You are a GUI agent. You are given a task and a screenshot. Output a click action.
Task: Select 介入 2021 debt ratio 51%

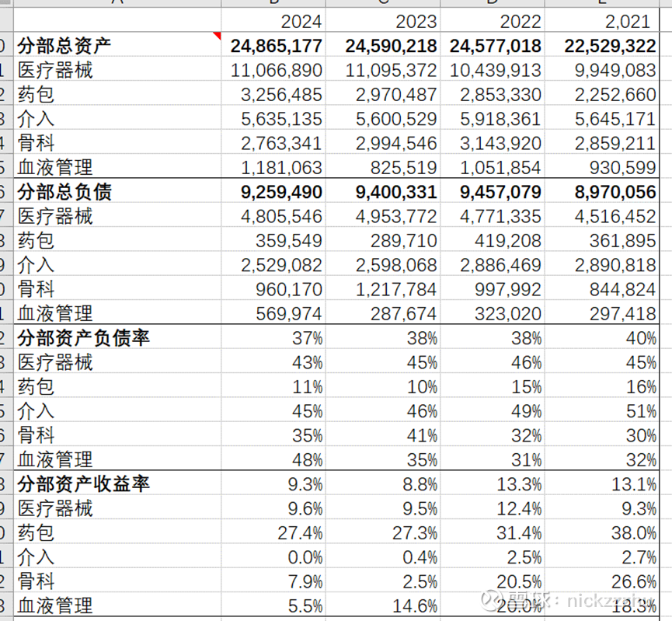click(x=601, y=410)
